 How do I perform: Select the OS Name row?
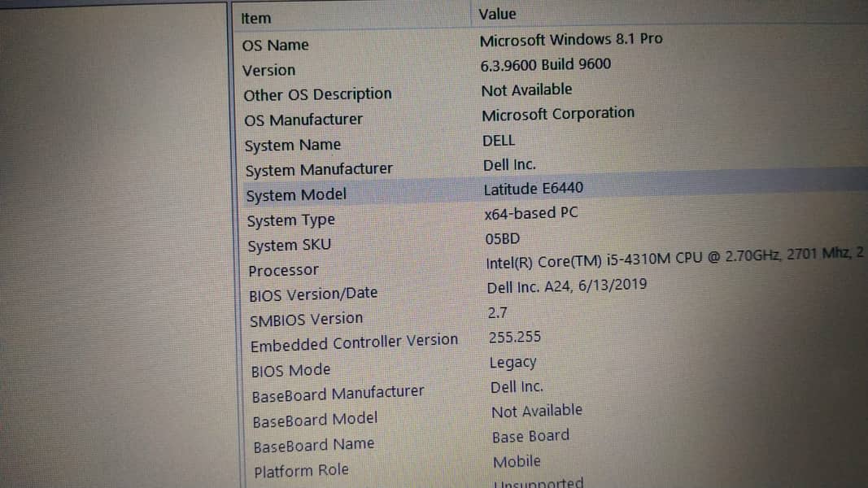tap(276, 46)
